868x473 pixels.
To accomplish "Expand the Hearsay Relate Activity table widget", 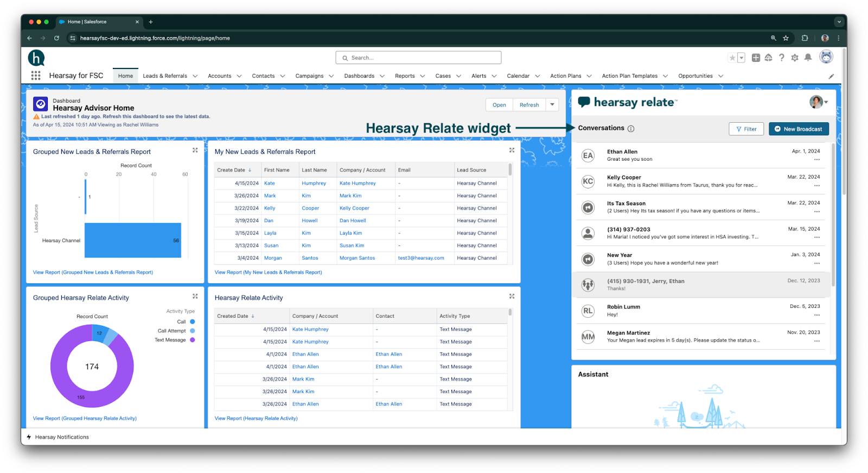I will [512, 297].
